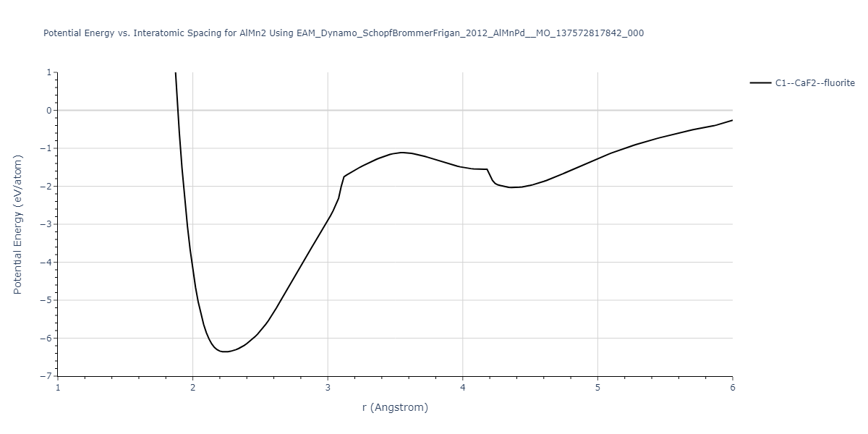Screen dimensions: 868x434
Task: Click x-axis tick label 2
Action: coord(192,388)
